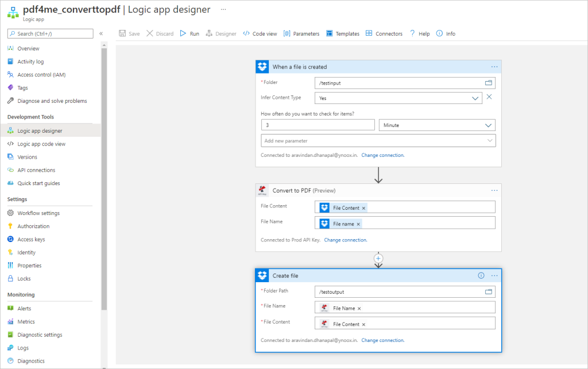Click Change connection link under Convert to PDF
The width and height of the screenshot is (588, 369).
[345, 240]
